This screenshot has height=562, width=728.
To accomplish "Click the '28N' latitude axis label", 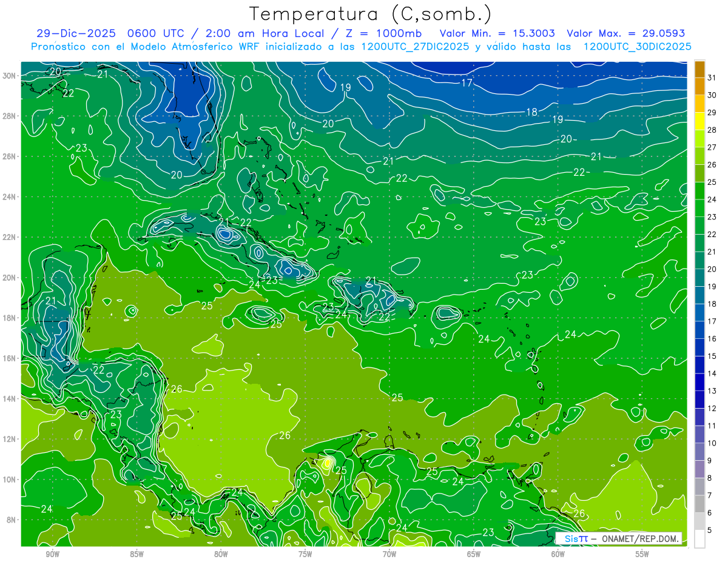I will (x=10, y=116).
